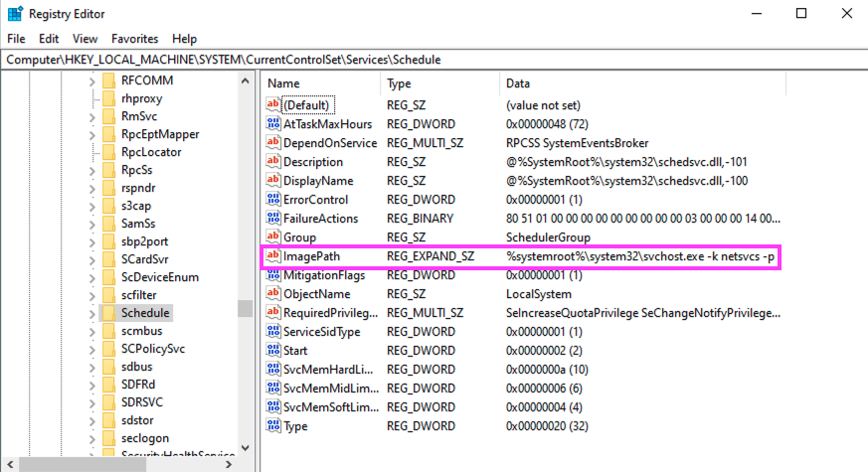Select the SDFRd key
The height and width of the screenshot is (472, 868).
138,384
